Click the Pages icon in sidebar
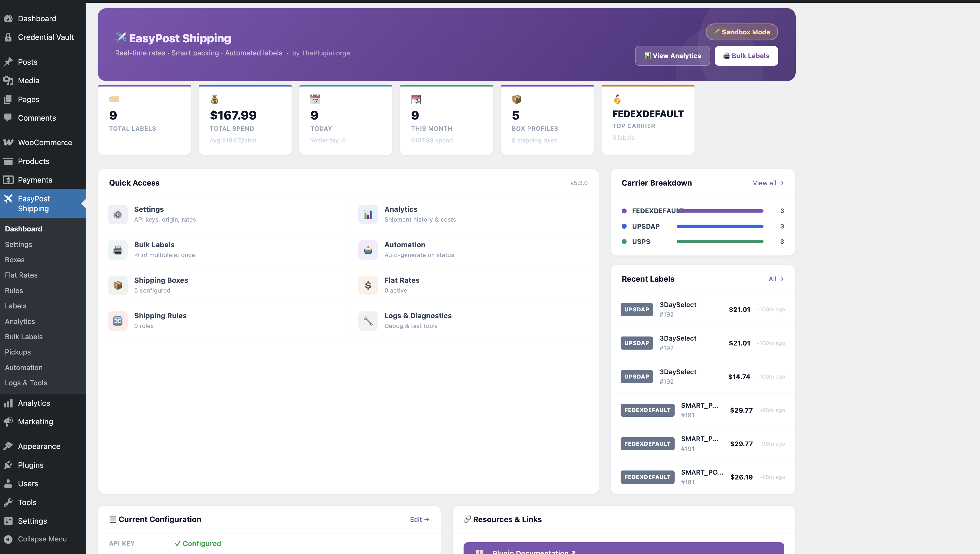 pyautogui.click(x=8, y=99)
